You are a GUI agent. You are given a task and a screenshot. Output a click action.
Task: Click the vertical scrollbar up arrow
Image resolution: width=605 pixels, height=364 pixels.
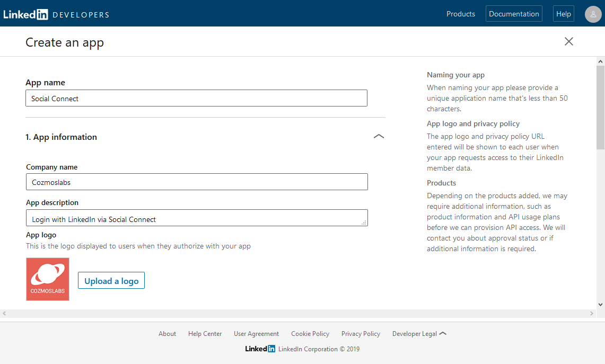point(600,61)
